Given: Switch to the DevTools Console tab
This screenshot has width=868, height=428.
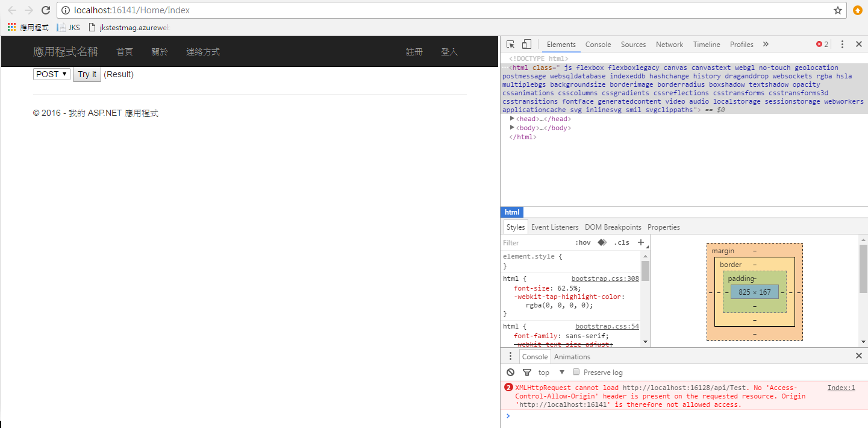Looking at the screenshot, I should click(x=598, y=45).
